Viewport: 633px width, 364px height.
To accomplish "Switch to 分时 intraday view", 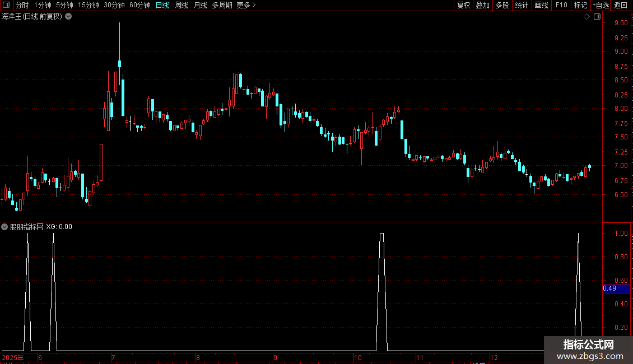I will (x=22, y=5).
